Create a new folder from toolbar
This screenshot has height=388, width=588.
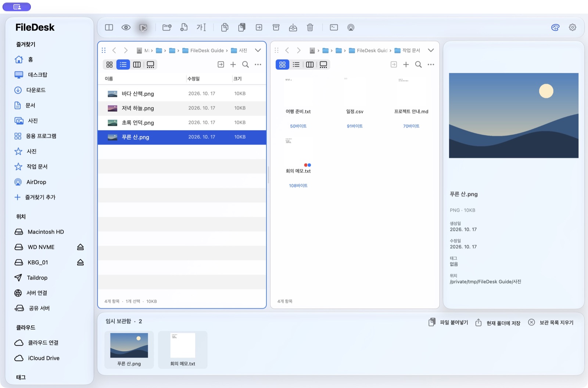point(167,28)
